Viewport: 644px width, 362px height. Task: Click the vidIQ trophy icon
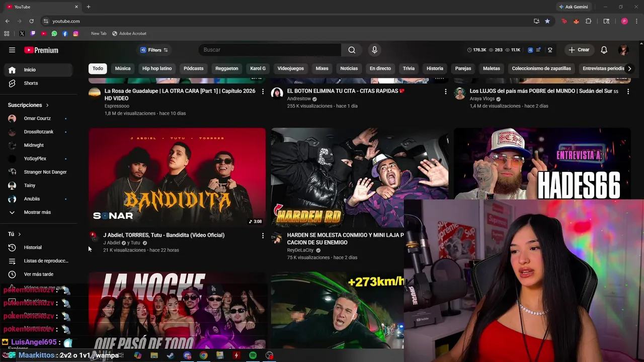[x=550, y=50]
